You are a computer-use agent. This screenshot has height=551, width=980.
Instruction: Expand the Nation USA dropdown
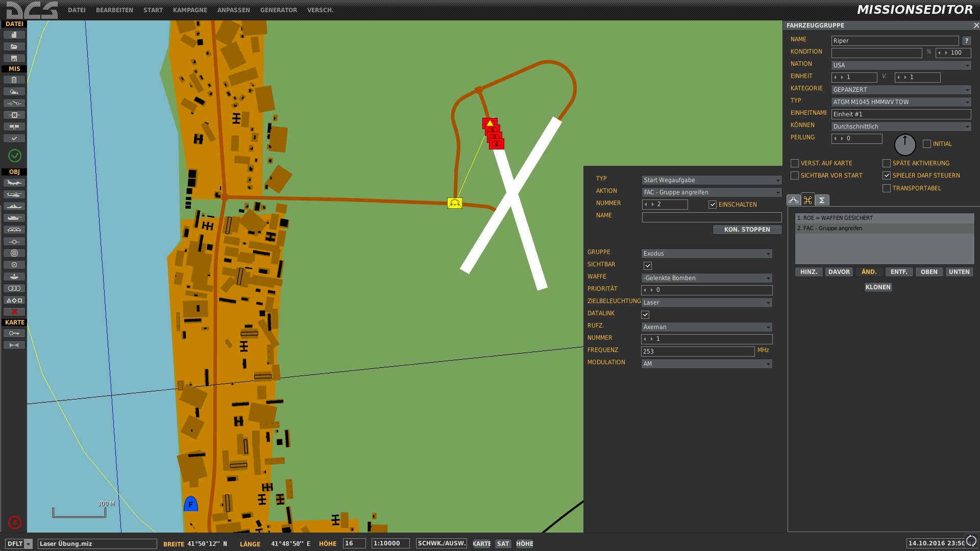click(x=901, y=65)
